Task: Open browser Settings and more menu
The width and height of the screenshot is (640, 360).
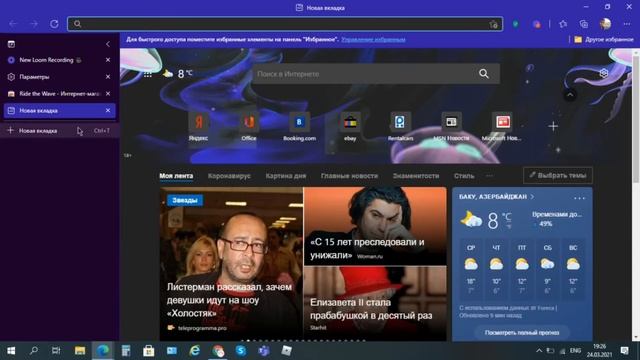Action: tap(627, 24)
